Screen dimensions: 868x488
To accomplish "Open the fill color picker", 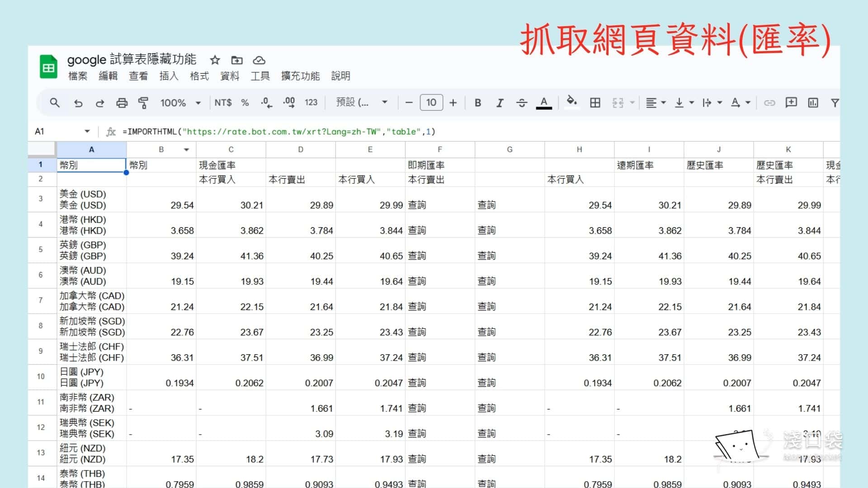I will [571, 101].
